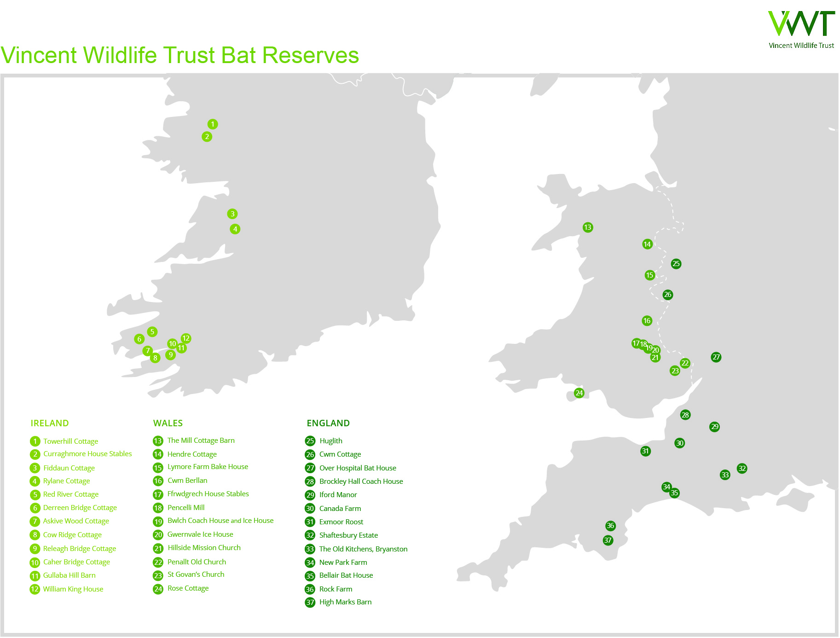This screenshot has height=638, width=840.
Task: Select 'Towerhill Cottage' in the legend
Action: pos(71,441)
